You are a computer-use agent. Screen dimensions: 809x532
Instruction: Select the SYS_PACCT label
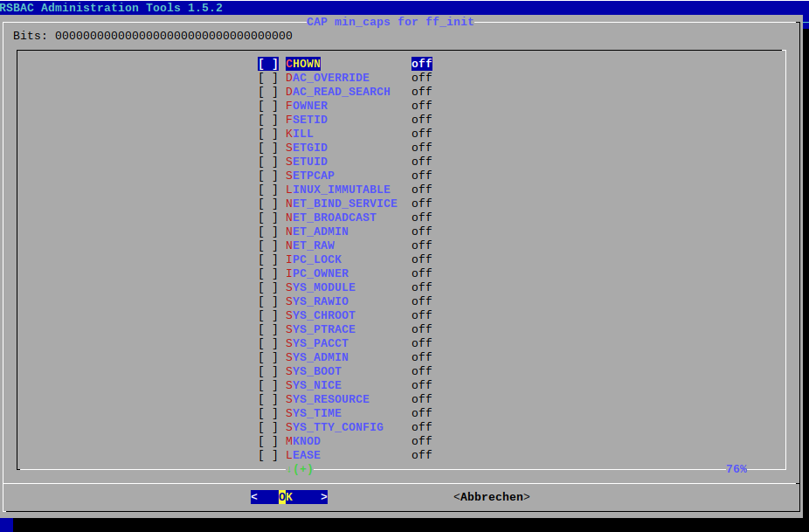click(317, 343)
